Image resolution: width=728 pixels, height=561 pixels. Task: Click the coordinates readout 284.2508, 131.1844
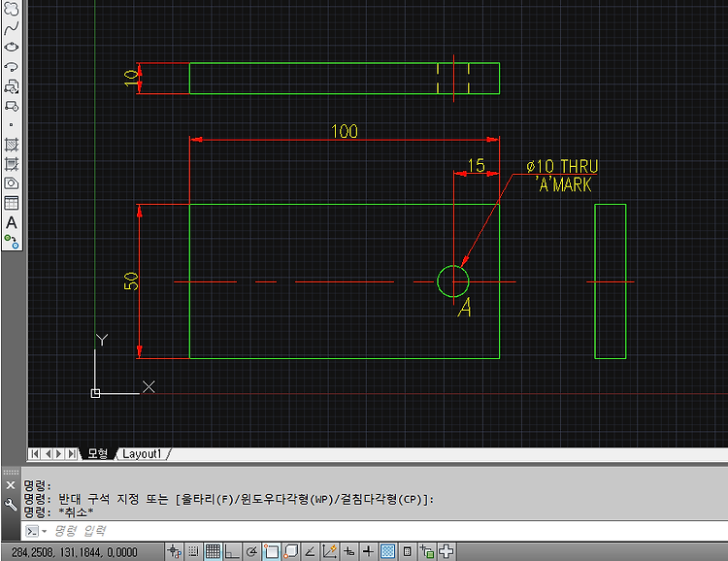75,552
